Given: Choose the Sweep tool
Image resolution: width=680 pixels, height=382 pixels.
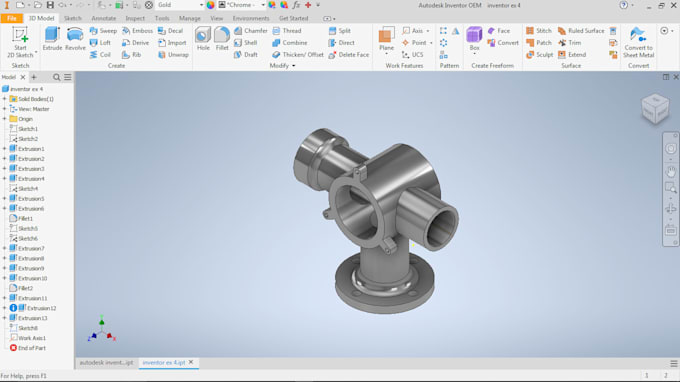Looking at the screenshot, I should tap(103, 31).
